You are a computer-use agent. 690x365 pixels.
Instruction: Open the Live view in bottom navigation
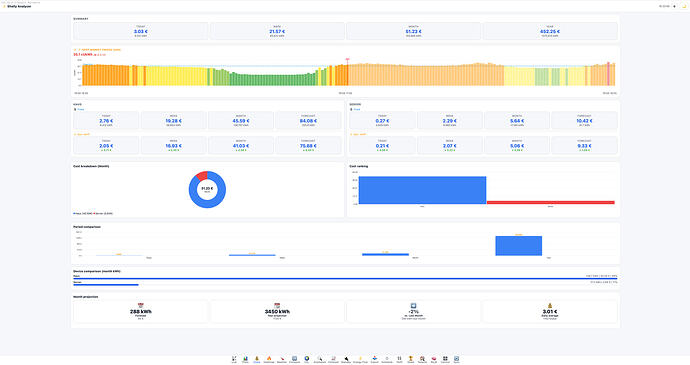234,360
